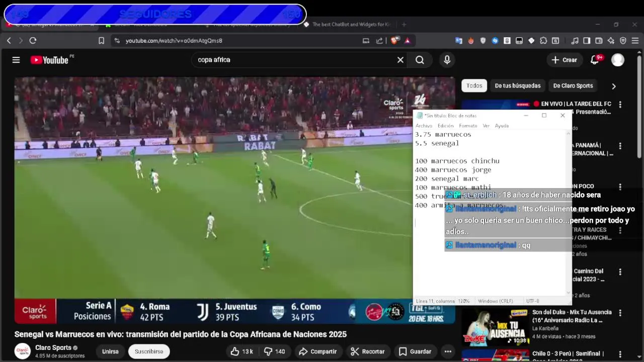This screenshot has width=644, height=362.
Task: Open options for 'Chile 0 - 3 Perú' video
Action: click(x=620, y=354)
